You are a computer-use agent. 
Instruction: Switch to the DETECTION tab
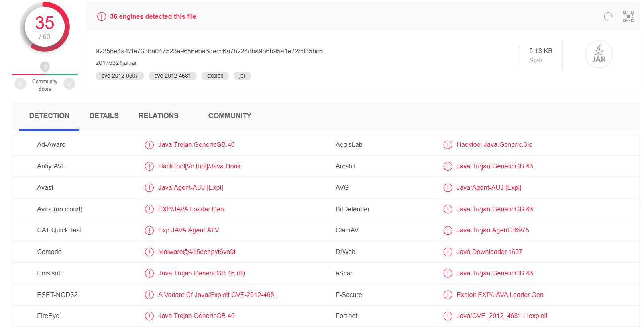(49, 116)
